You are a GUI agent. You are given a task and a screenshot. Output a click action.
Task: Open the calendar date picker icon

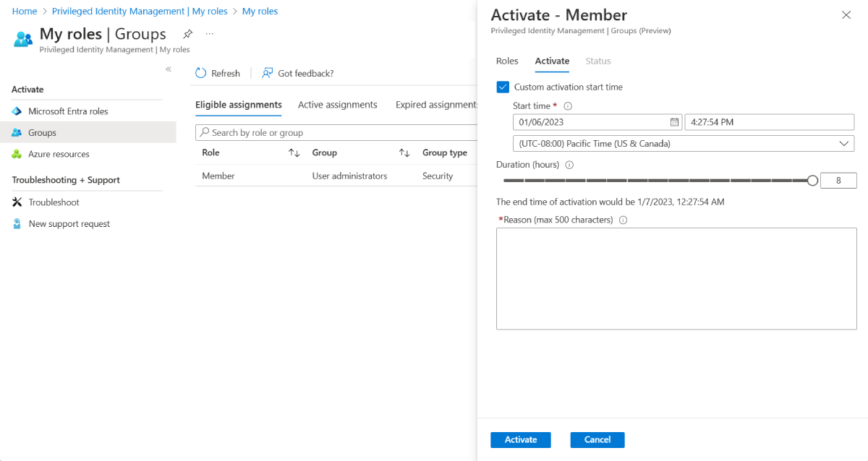pos(674,122)
